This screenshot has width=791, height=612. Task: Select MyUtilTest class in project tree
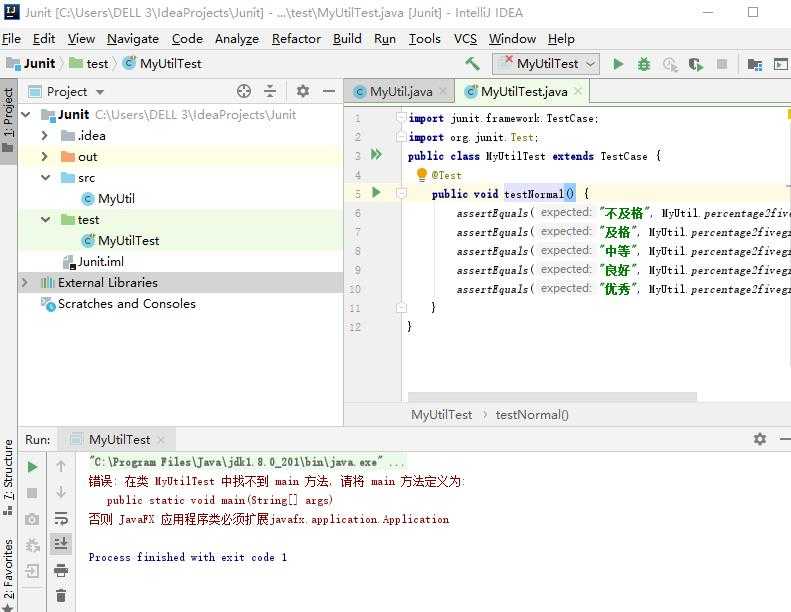click(120, 241)
